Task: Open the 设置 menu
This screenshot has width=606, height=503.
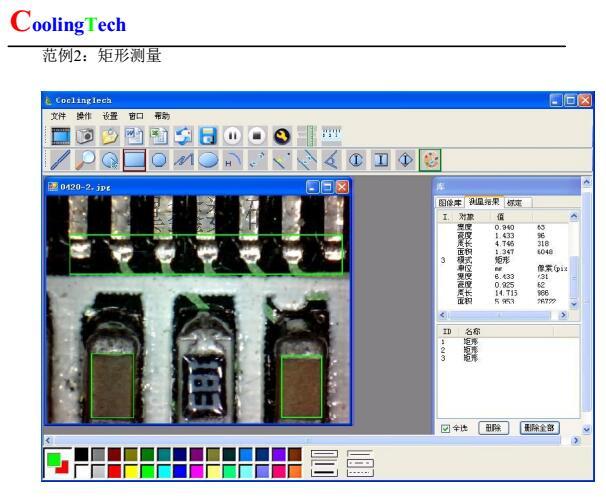Action: click(110, 116)
